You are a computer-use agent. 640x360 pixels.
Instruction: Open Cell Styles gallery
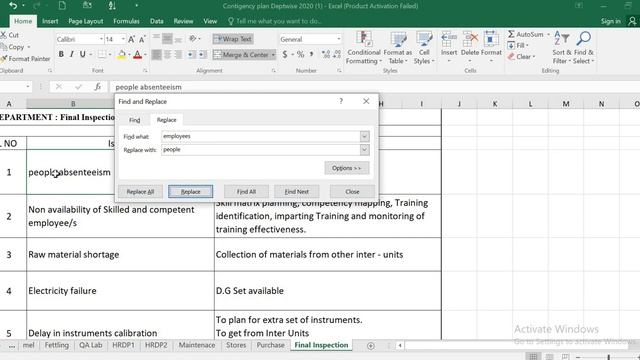[424, 48]
